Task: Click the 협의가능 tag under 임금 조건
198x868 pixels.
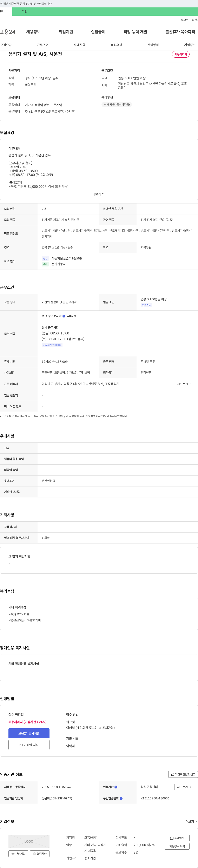Action: pyautogui.click(x=146, y=305)
